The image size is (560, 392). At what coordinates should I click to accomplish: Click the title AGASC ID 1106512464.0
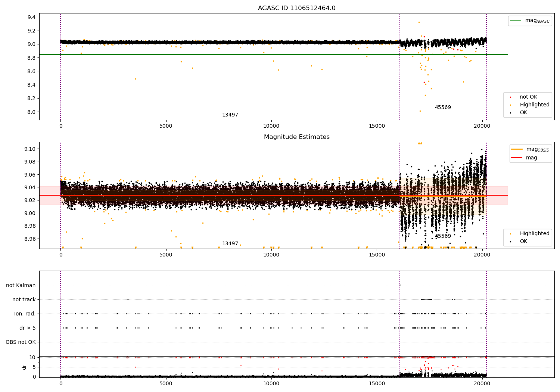(296, 8)
